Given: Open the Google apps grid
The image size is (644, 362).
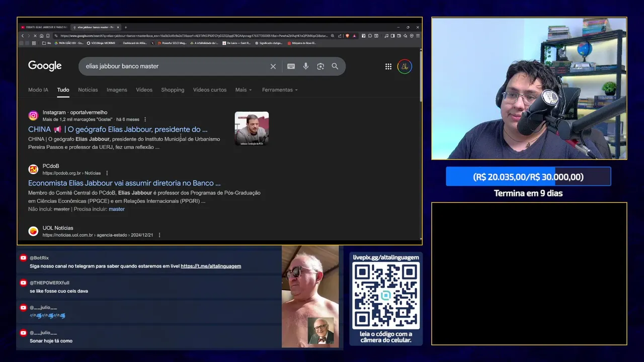Looking at the screenshot, I should pos(388,66).
